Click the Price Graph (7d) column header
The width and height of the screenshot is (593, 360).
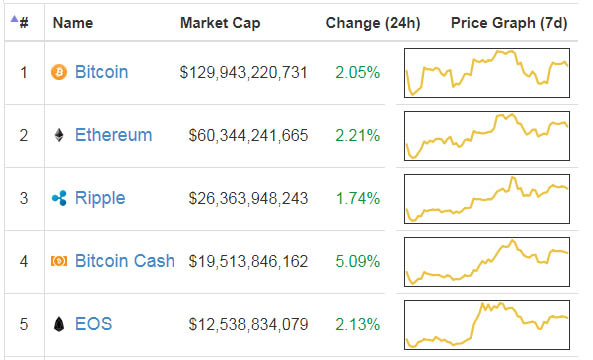(509, 23)
